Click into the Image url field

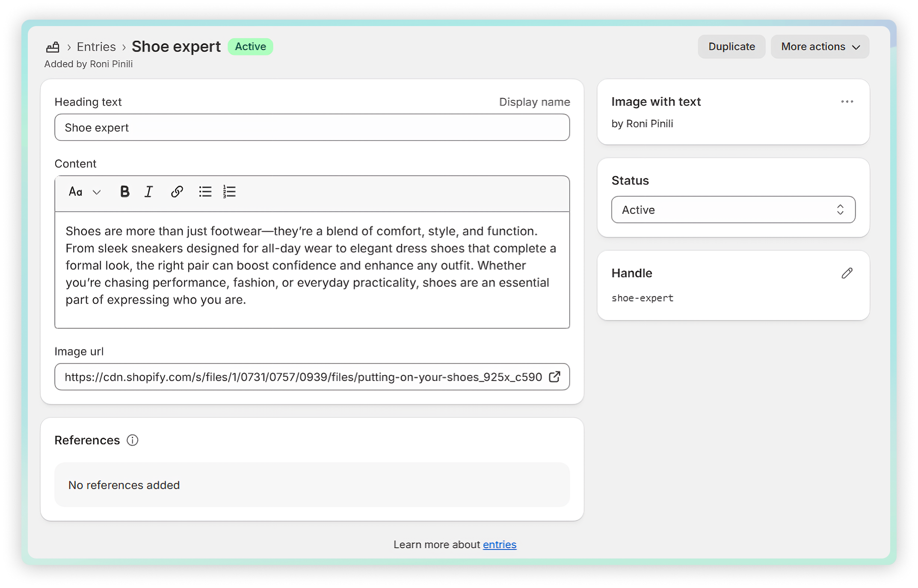(x=299, y=377)
